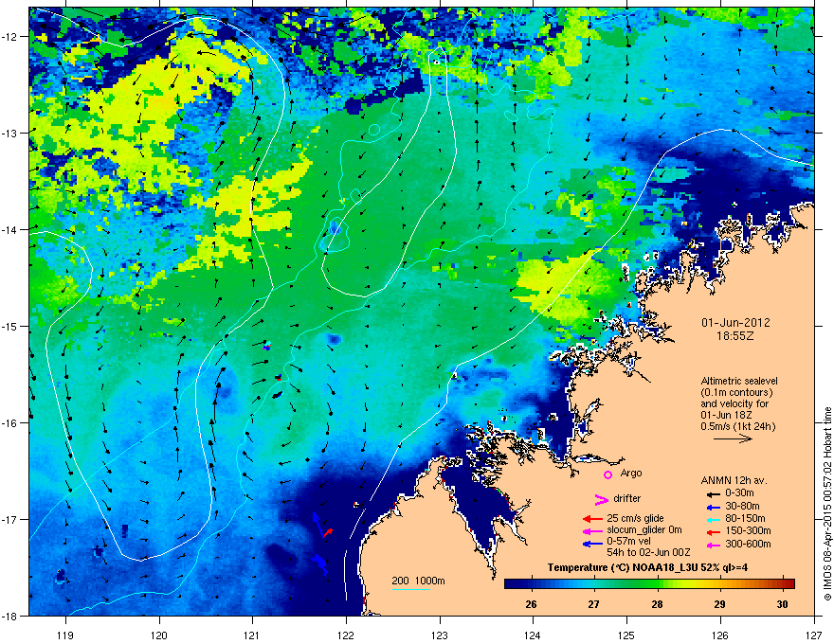Click the magenta drifter arrowhead symbol

pyautogui.click(x=601, y=499)
